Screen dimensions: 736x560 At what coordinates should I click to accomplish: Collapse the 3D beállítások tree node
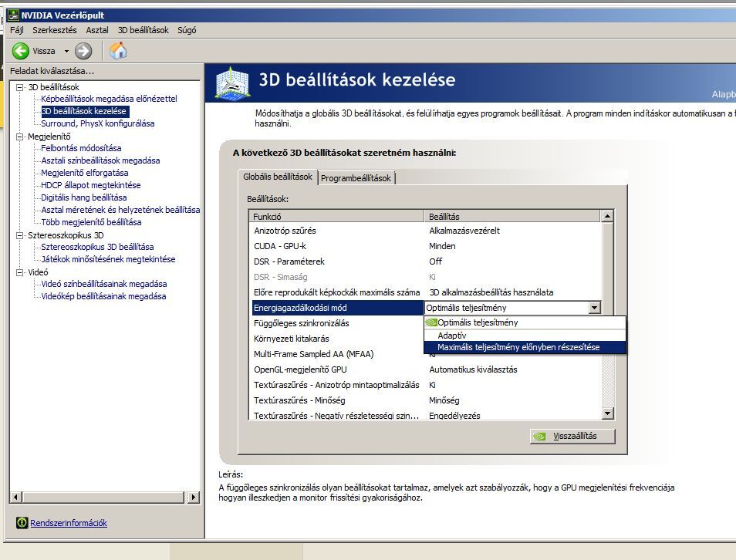point(20,87)
